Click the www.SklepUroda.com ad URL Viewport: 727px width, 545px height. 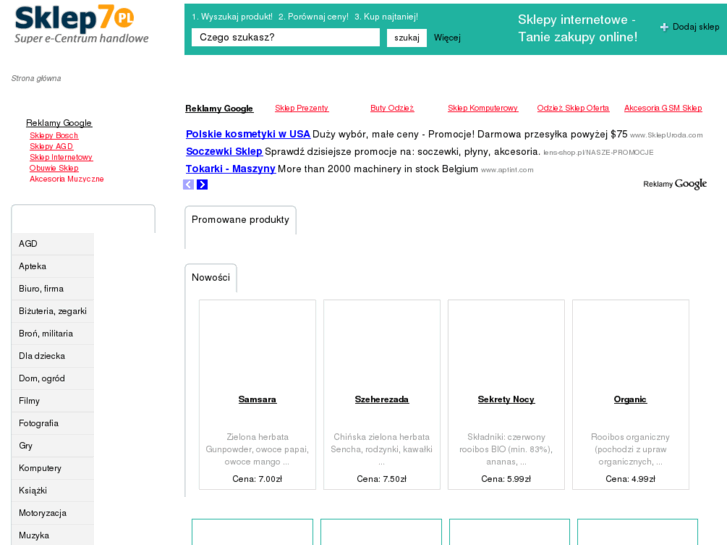pos(666,135)
